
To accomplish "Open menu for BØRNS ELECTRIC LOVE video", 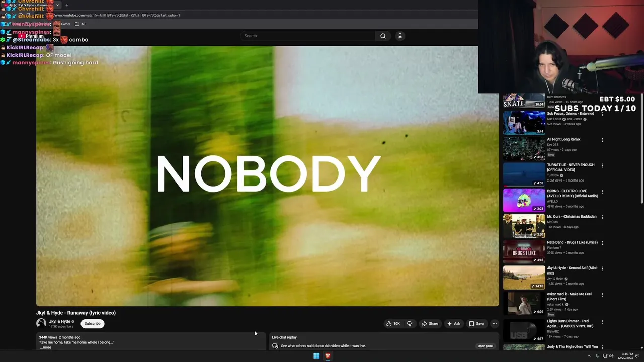I will [x=602, y=192].
